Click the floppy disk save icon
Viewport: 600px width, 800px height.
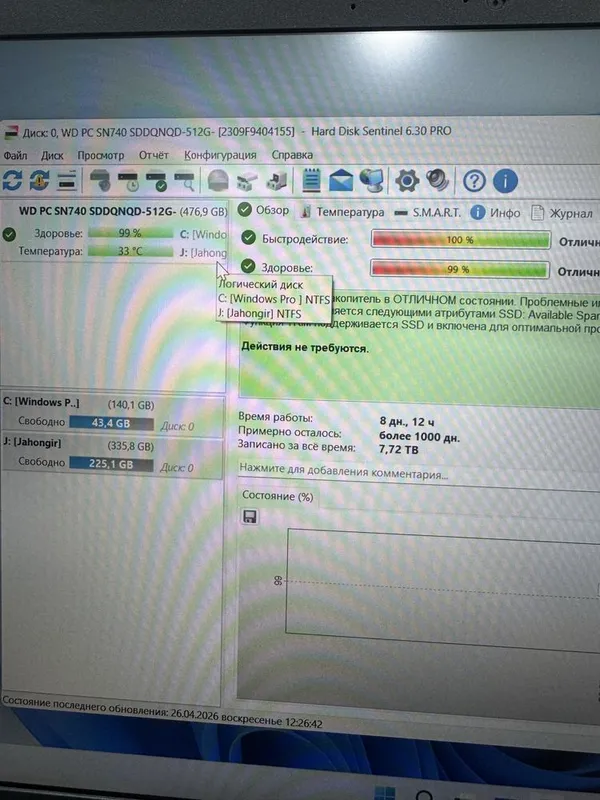[x=249, y=517]
